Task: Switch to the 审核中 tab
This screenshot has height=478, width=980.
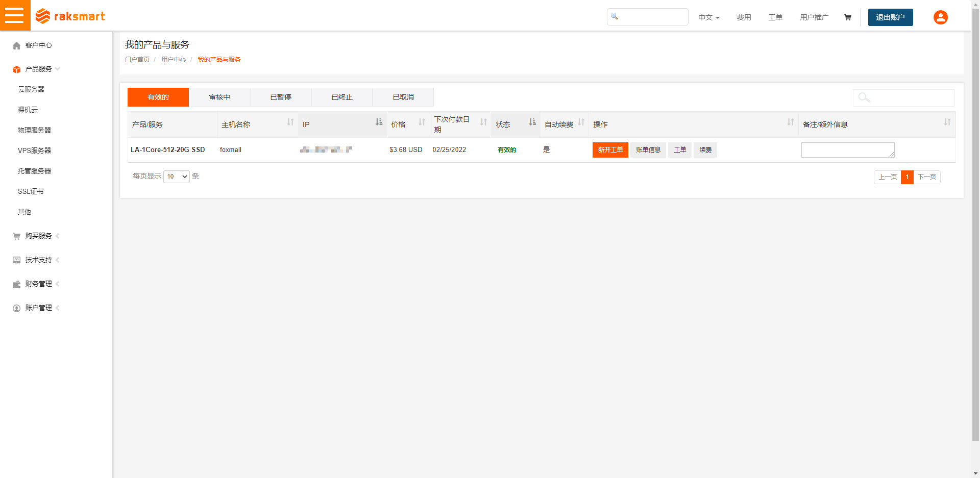Action: coord(219,97)
